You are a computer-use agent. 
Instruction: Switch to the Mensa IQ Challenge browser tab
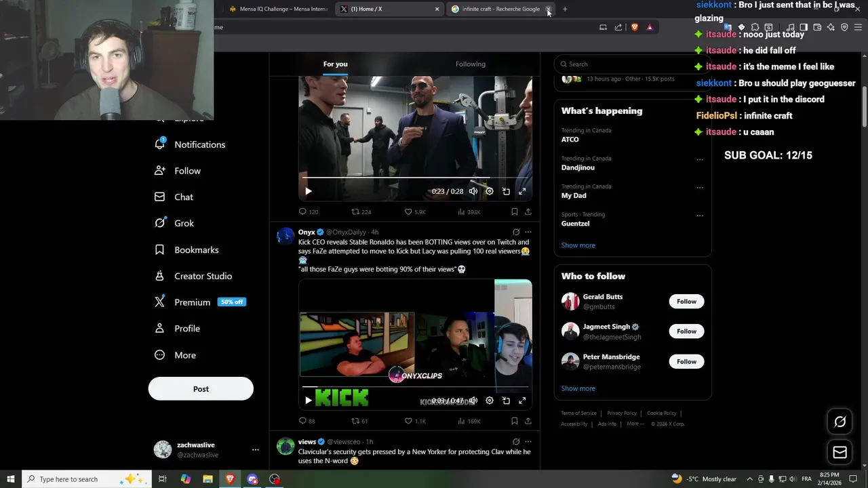(279, 9)
